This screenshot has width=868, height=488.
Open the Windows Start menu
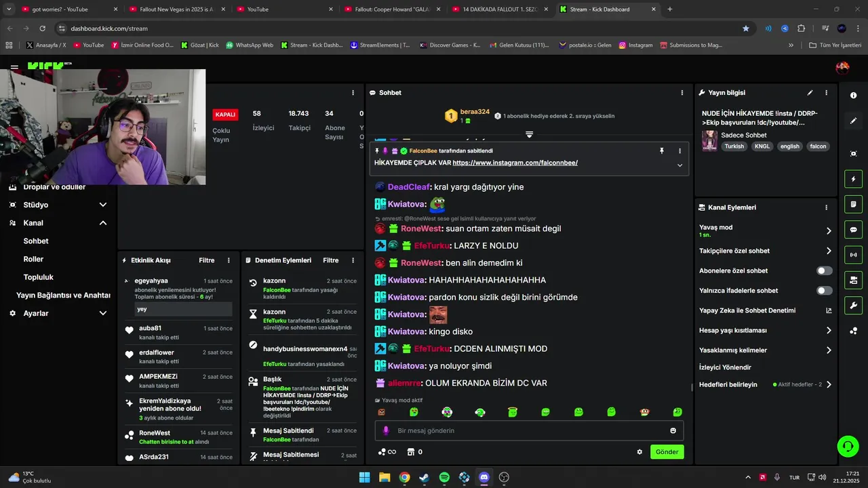click(365, 477)
